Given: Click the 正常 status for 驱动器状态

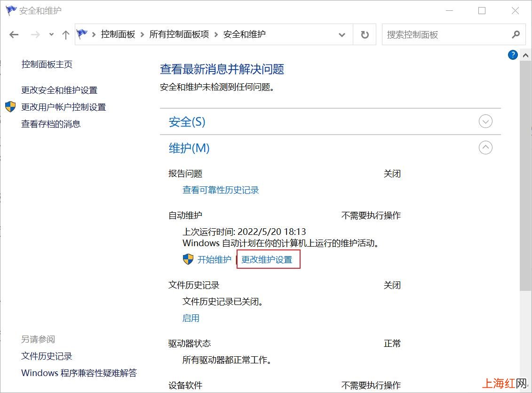Looking at the screenshot, I should [x=392, y=344].
